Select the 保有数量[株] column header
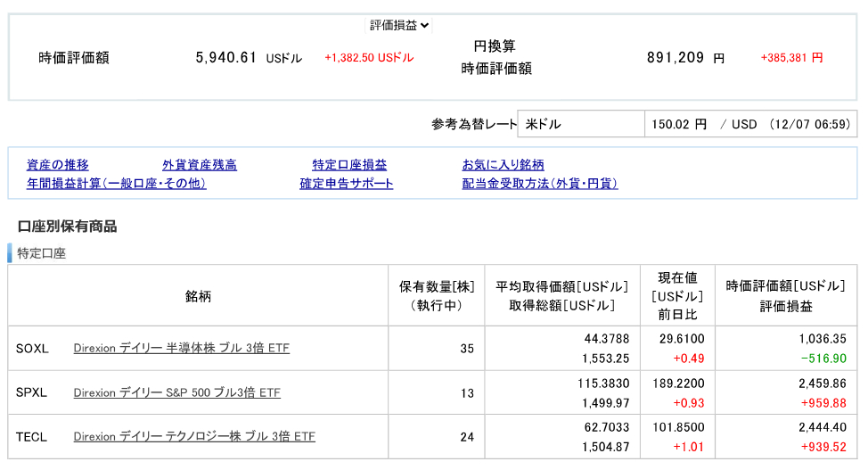Viewport: 868px width, 470px height. 437,296
